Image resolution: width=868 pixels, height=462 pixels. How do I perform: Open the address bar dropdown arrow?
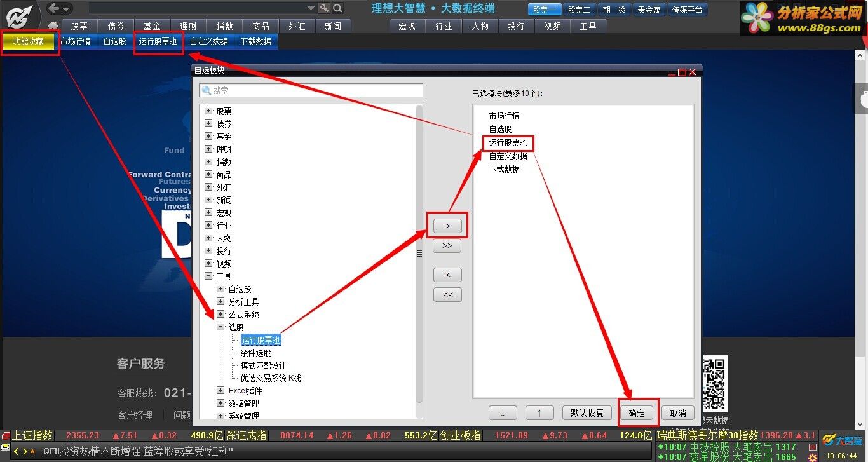(x=311, y=8)
